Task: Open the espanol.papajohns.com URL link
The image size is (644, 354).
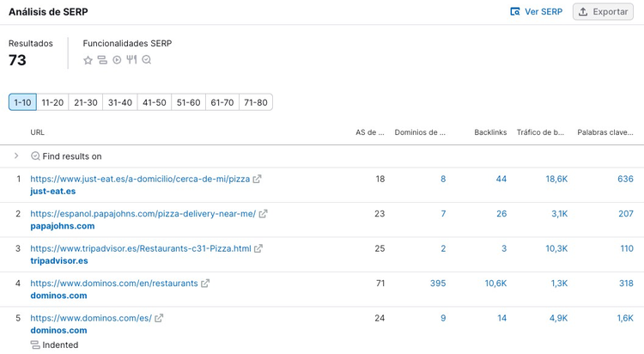Action: 143,214
